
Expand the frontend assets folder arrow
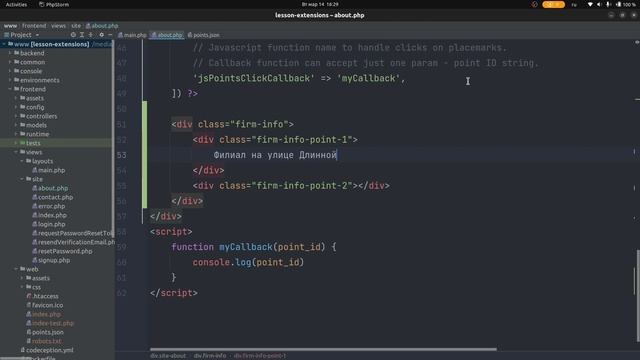point(16,98)
